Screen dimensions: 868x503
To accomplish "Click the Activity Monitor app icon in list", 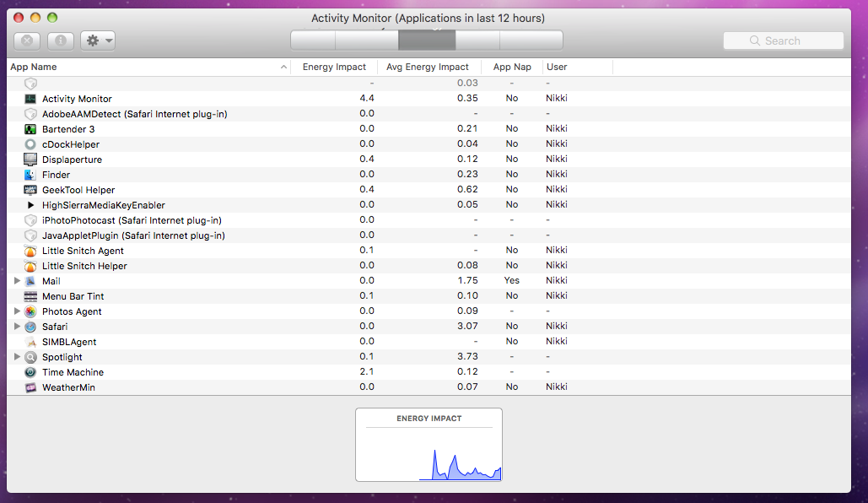I will point(30,99).
